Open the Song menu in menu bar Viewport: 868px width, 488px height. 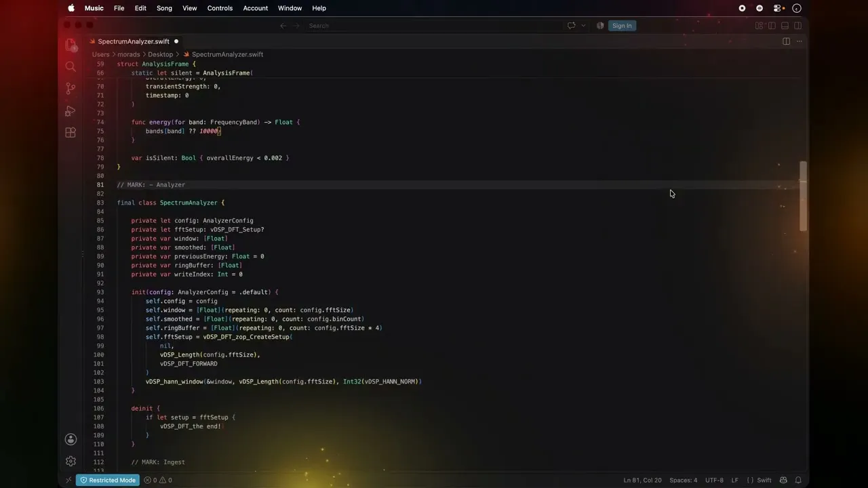tap(164, 8)
